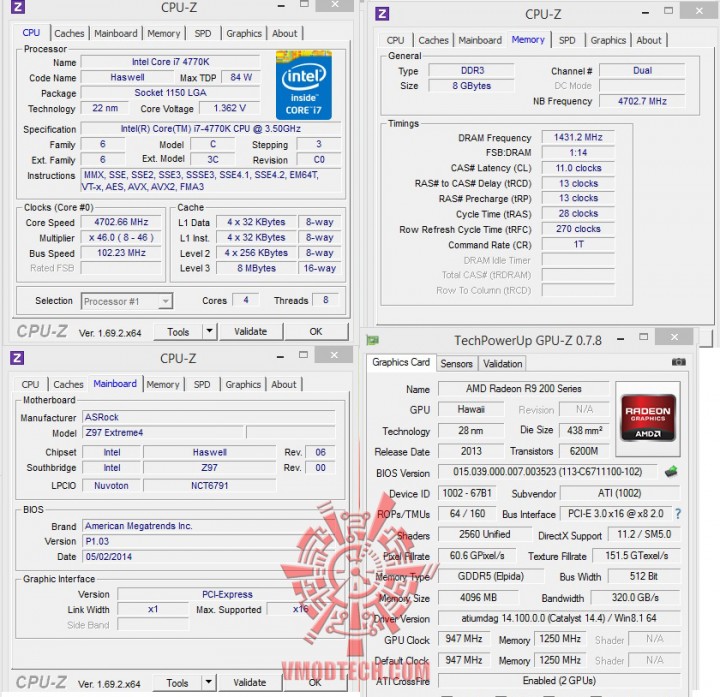Select the Graphics Card tab in GPU-Z
Image resolution: width=720 pixels, height=697 pixels.
pyautogui.click(x=401, y=362)
